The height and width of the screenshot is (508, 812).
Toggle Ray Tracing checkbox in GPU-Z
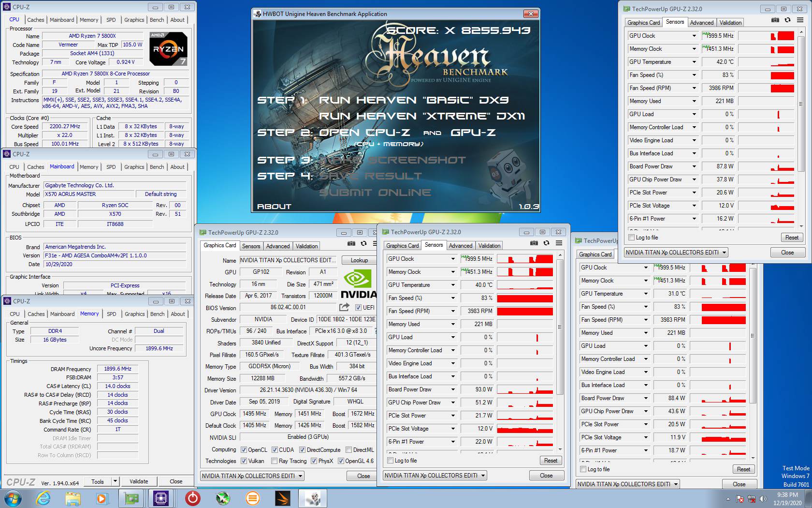point(275,461)
